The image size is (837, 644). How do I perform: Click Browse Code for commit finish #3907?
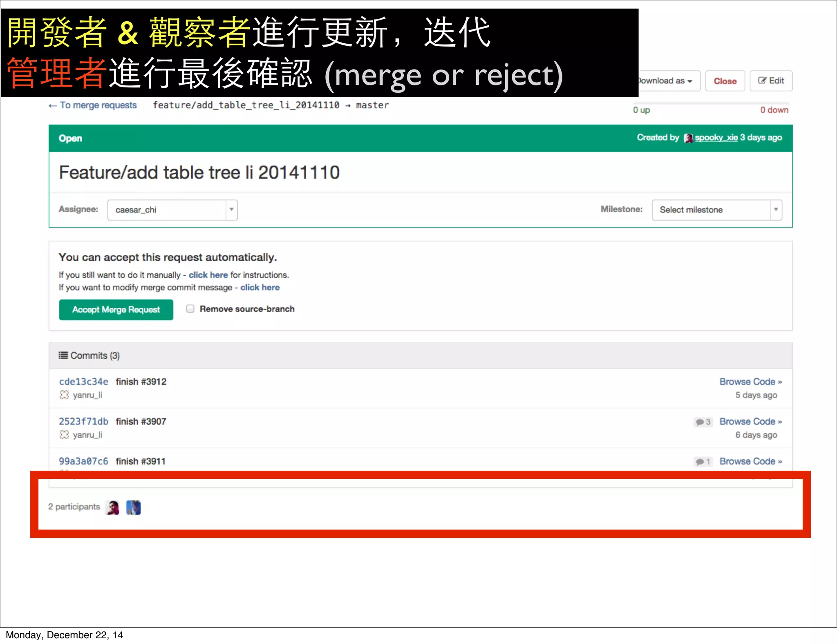750,421
